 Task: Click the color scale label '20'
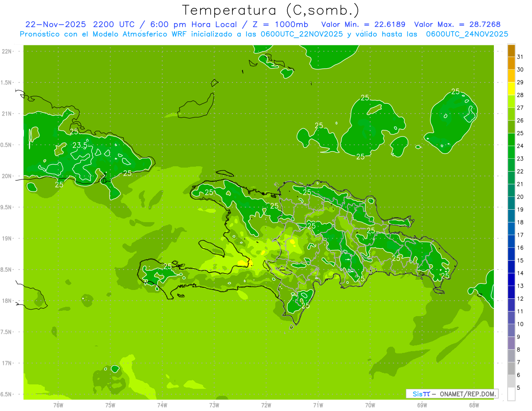[x=520, y=197]
